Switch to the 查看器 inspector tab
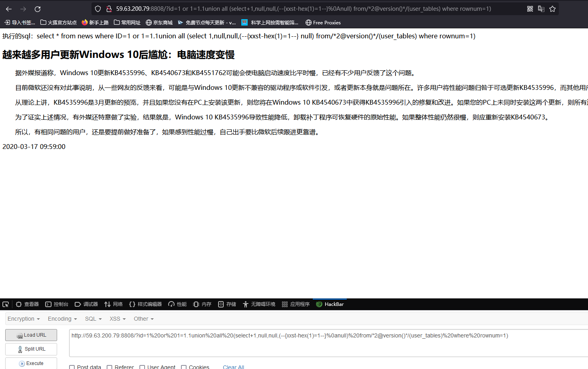Screen dimensions: 588x369 27,304
